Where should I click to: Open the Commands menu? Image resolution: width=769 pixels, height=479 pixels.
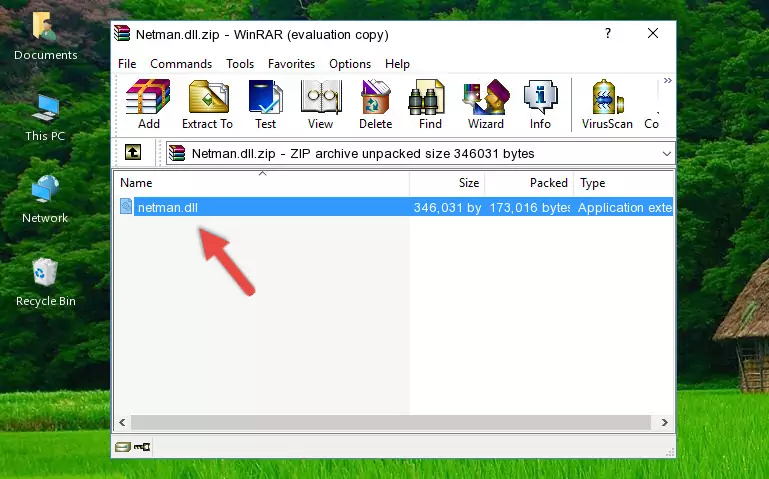[x=181, y=64]
